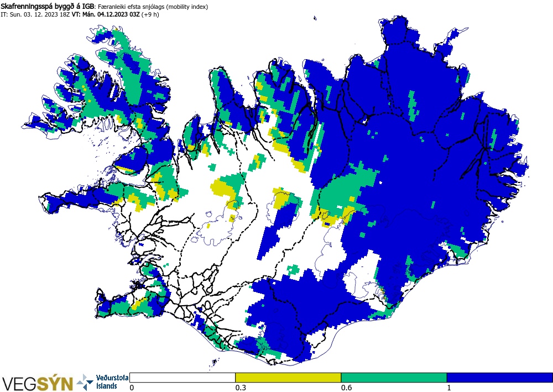
Task: Click the VEGSÝN logo
Action: [x=38, y=384]
